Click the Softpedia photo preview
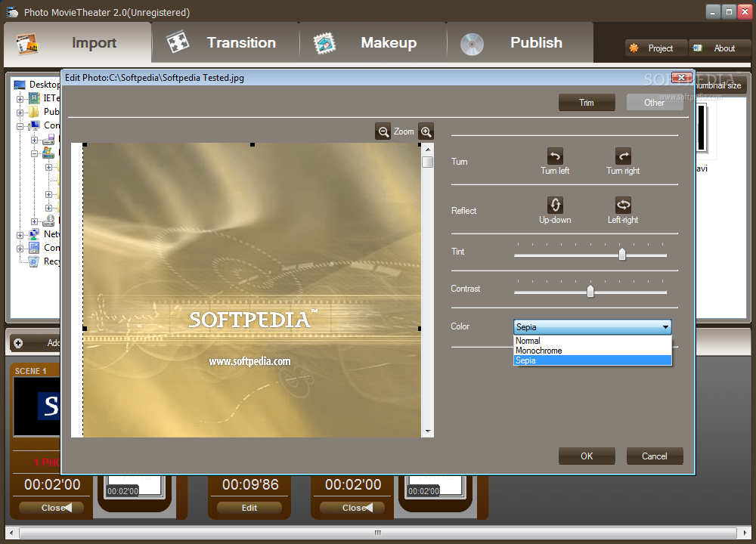Image resolution: width=756 pixels, height=544 pixels. 252,290
